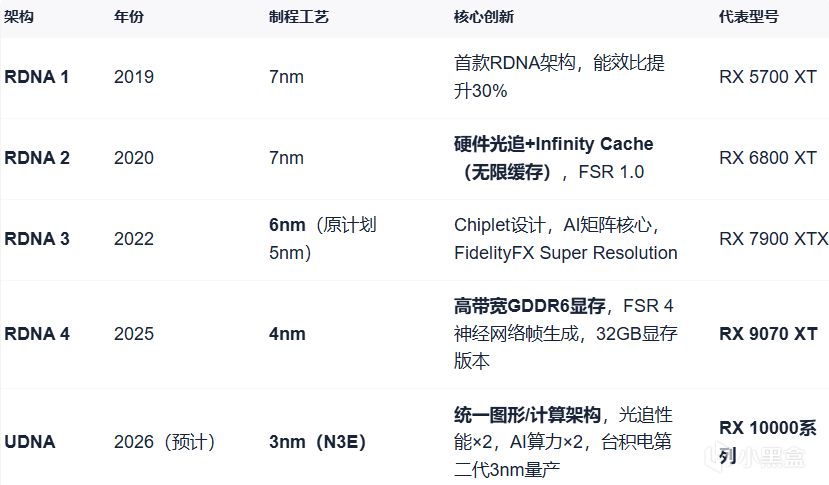Image resolution: width=829 pixels, height=485 pixels.
Task: Click the 4nm process cell
Action: pos(287,334)
